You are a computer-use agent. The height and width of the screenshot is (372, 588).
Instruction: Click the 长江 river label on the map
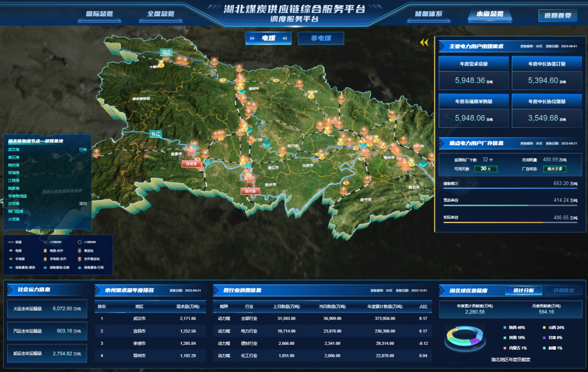[156, 134]
